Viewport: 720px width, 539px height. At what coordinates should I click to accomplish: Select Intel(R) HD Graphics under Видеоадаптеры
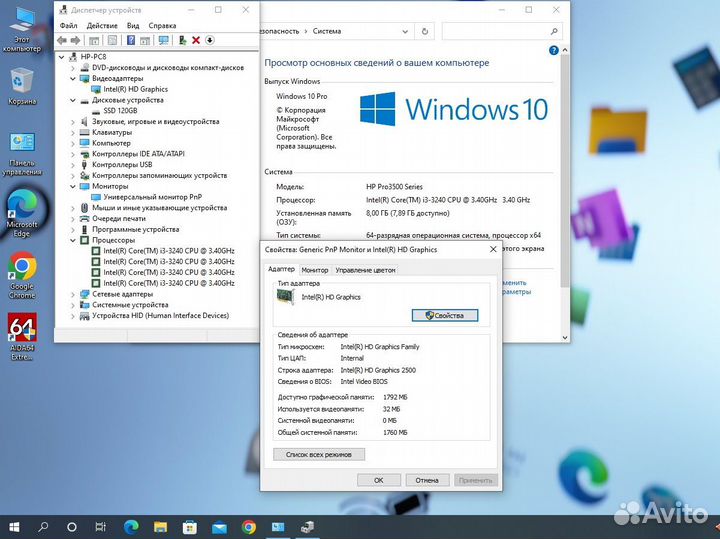coord(135,90)
